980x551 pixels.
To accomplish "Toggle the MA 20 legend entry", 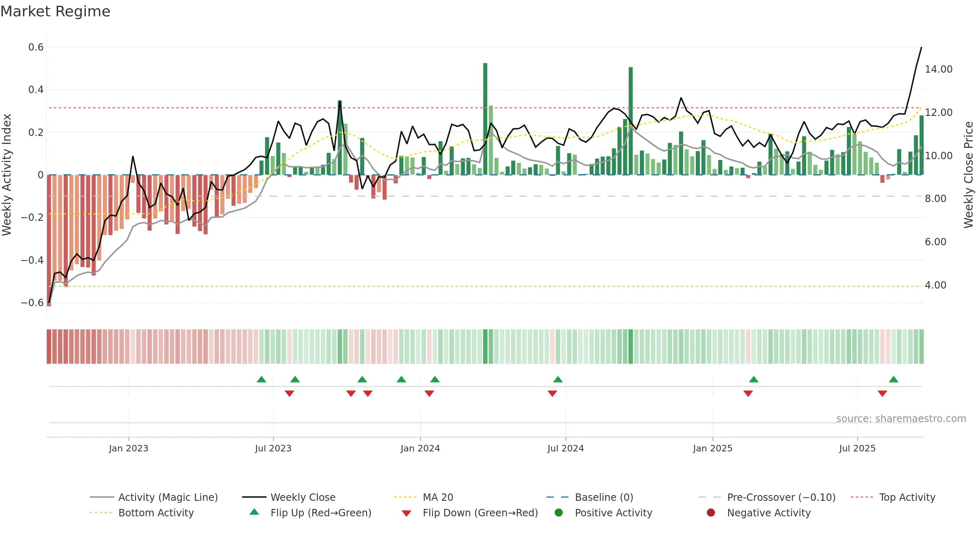I will 423,497.
